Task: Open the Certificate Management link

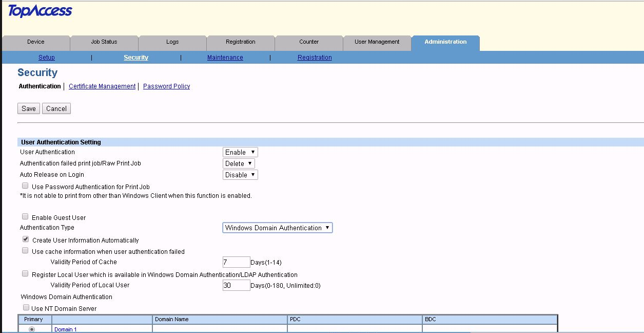Action: pyautogui.click(x=102, y=86)
